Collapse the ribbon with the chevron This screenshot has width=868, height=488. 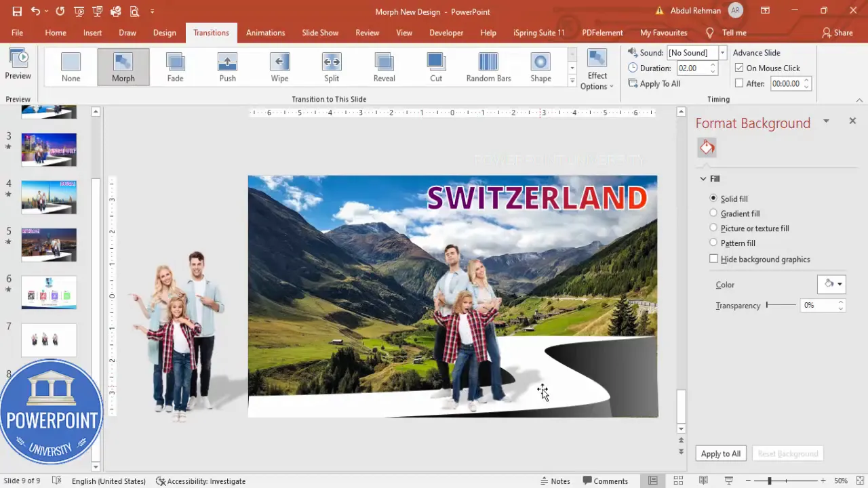click(x=859, y=100)
